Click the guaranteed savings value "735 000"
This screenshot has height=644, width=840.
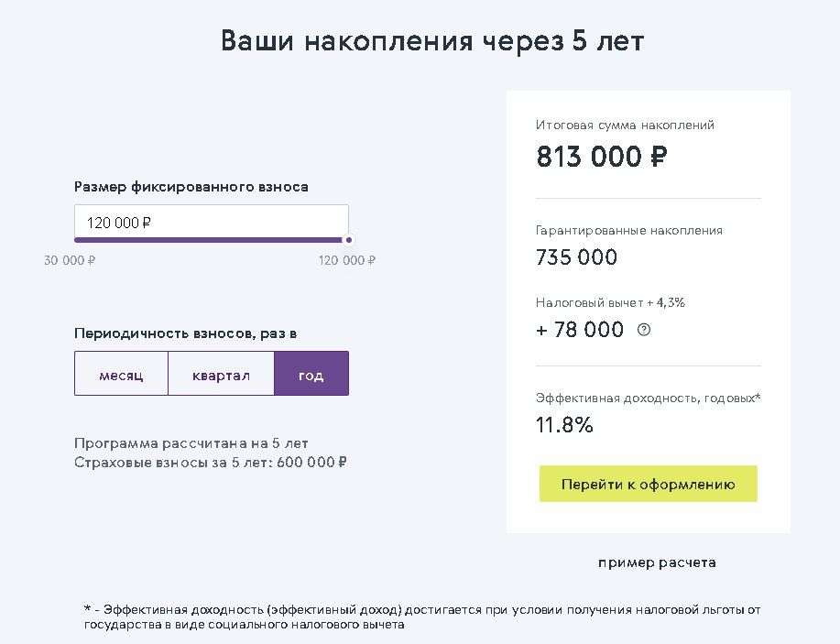pyautogui.click(x=576, y=257)
